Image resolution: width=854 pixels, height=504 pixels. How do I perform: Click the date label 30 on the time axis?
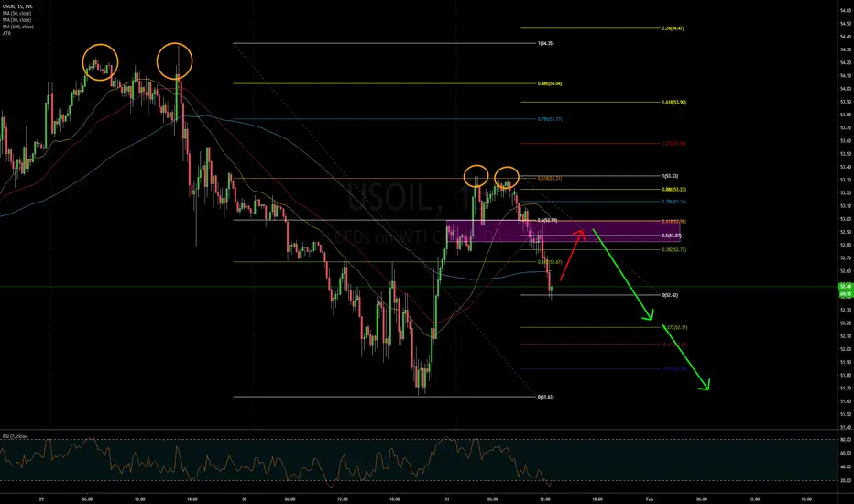pyautogui.click(x=244, y=499)
